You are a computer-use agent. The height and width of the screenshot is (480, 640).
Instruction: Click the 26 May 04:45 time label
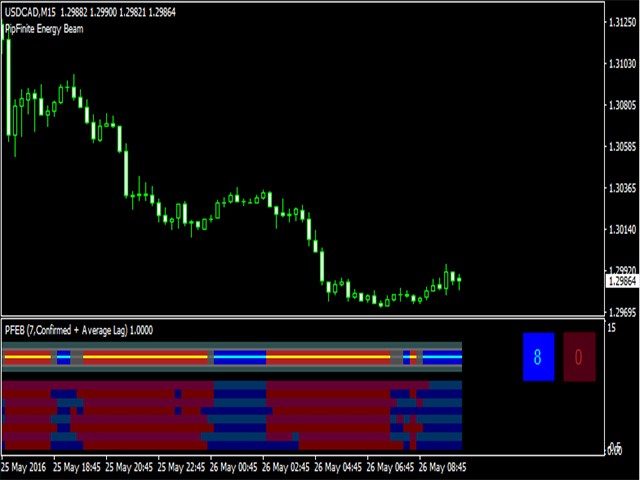click(x=338, y=467)
